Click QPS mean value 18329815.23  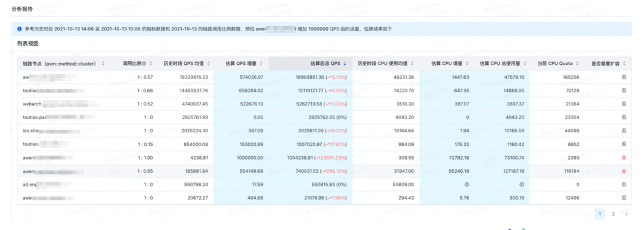pos(194,77)
